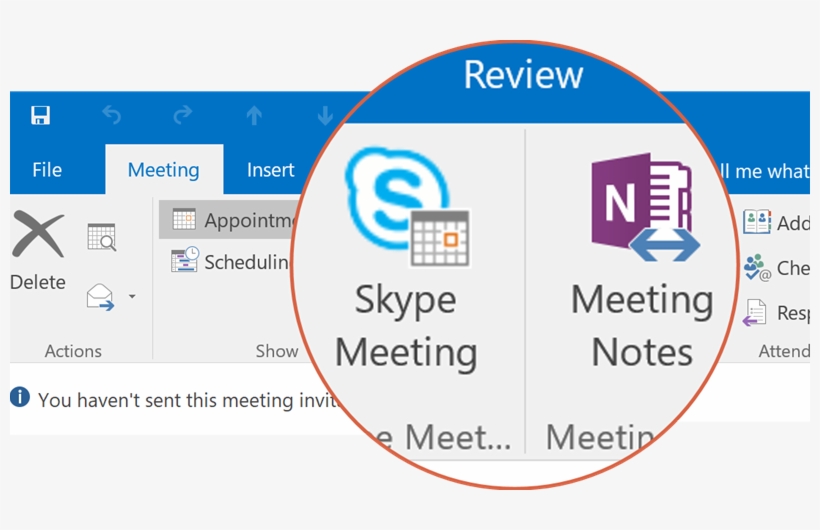
Task: Click the calendar with magnifier icon
Action: tap(101, 237)
